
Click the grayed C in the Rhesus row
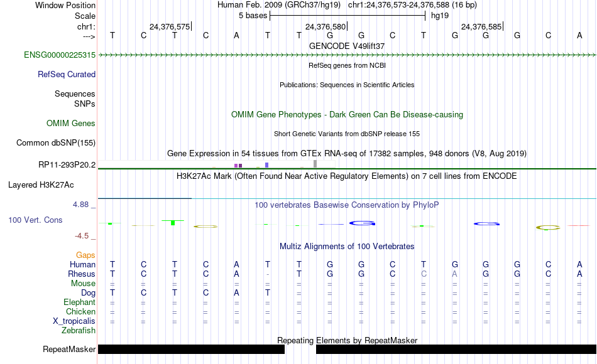click(424, 274)
